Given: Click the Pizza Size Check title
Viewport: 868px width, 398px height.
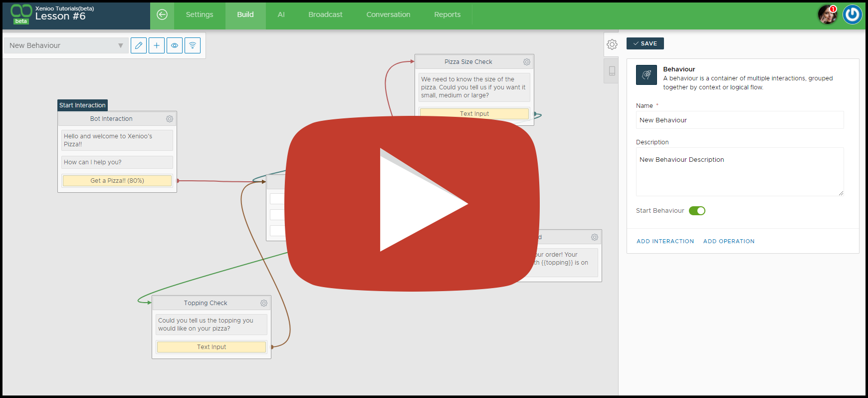Looking at the screenshot, I should point(468,62).
